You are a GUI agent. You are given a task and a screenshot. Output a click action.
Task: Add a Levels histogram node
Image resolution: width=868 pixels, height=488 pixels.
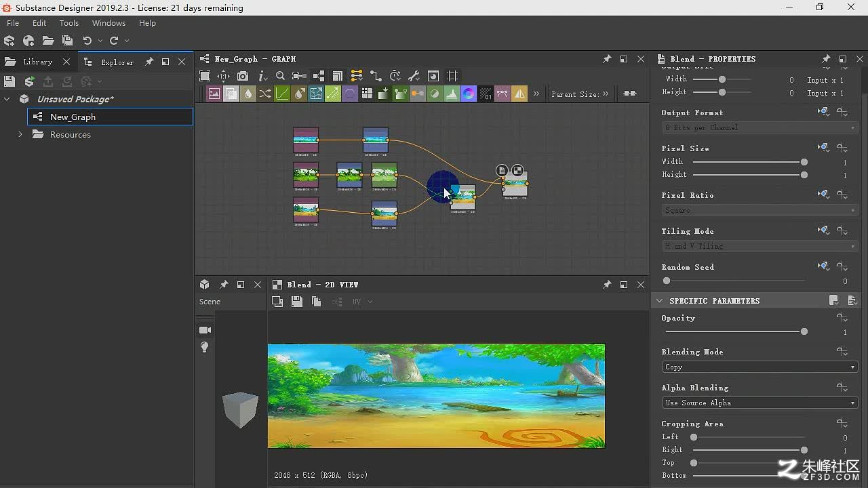pyautogui.click(x=452, y=94)
